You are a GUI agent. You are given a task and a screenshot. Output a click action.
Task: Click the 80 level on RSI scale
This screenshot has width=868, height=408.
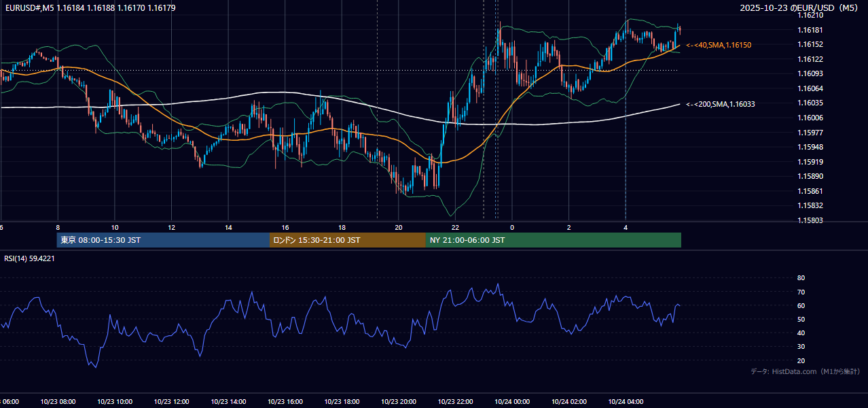click(x=801, y=278)
